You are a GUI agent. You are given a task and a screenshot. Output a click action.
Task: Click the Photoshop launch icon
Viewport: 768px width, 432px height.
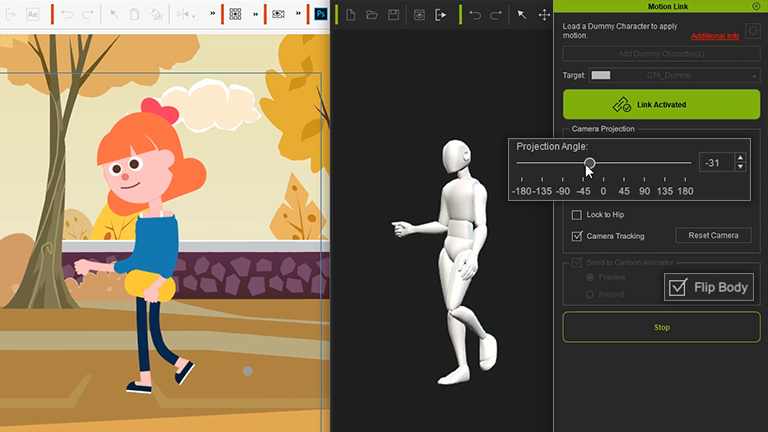[x=320, y=14]
